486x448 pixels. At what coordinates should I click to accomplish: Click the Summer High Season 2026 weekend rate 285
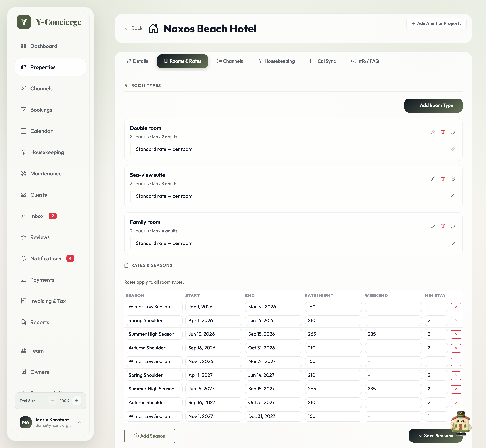393,334
